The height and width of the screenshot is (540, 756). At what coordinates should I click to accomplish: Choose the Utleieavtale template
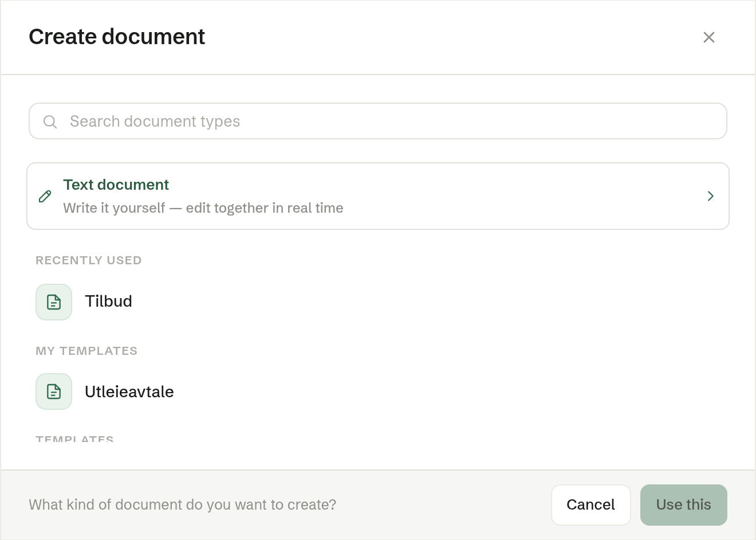click(x=378, y=392)
